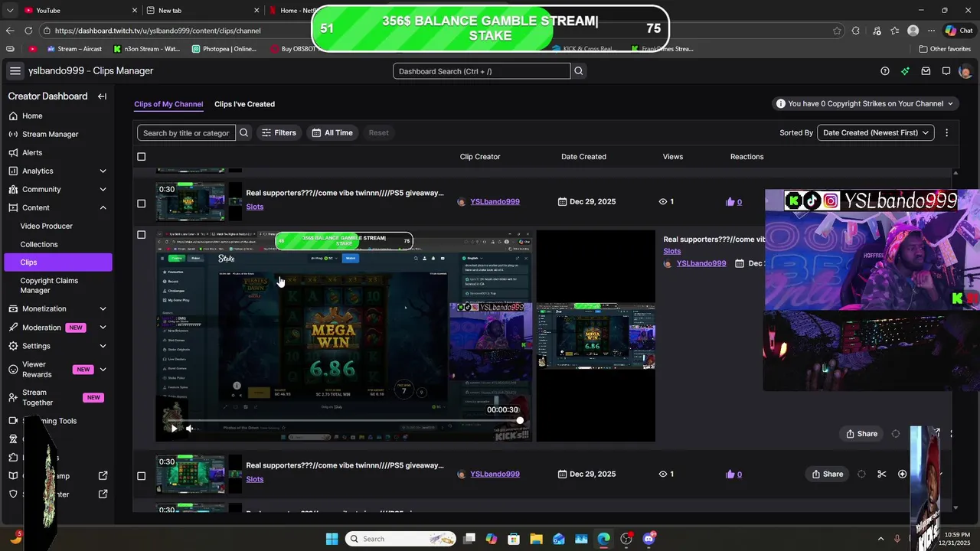Click Streaming Tools camera icon in sidebar
This screenshot has width=980, height=551.
[x=13, y=421]
